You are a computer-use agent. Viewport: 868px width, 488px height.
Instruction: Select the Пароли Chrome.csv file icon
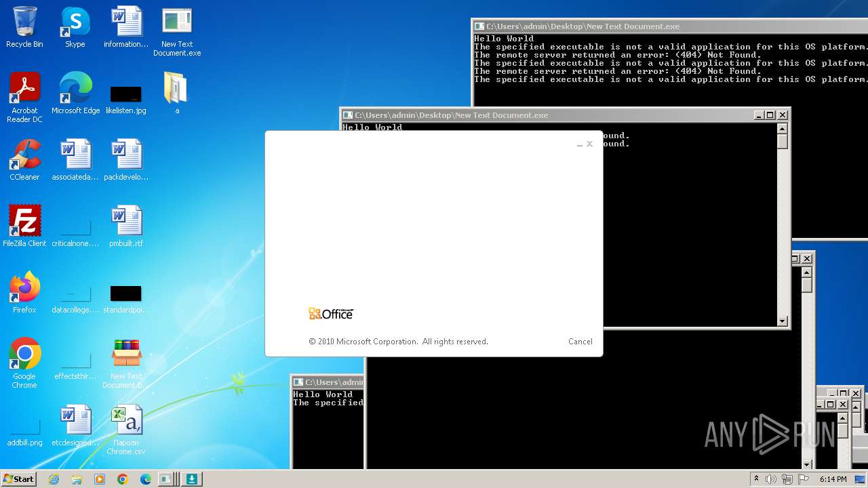click(x=126, y=430)
